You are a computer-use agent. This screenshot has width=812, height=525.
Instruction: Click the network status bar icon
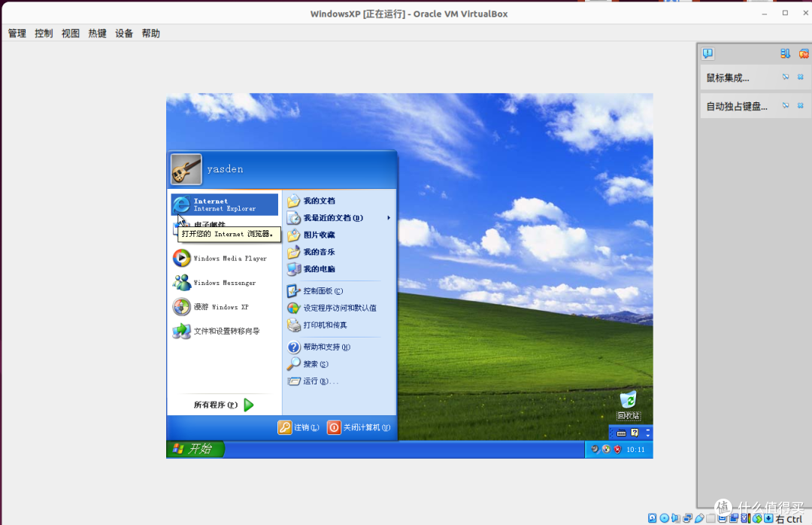pos(687,517)
